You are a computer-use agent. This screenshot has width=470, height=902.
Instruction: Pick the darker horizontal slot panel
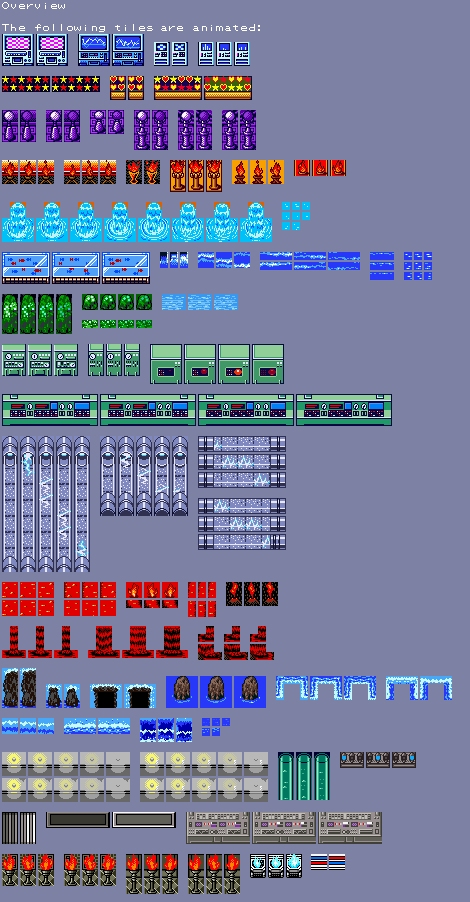click(x=78, y=820)
